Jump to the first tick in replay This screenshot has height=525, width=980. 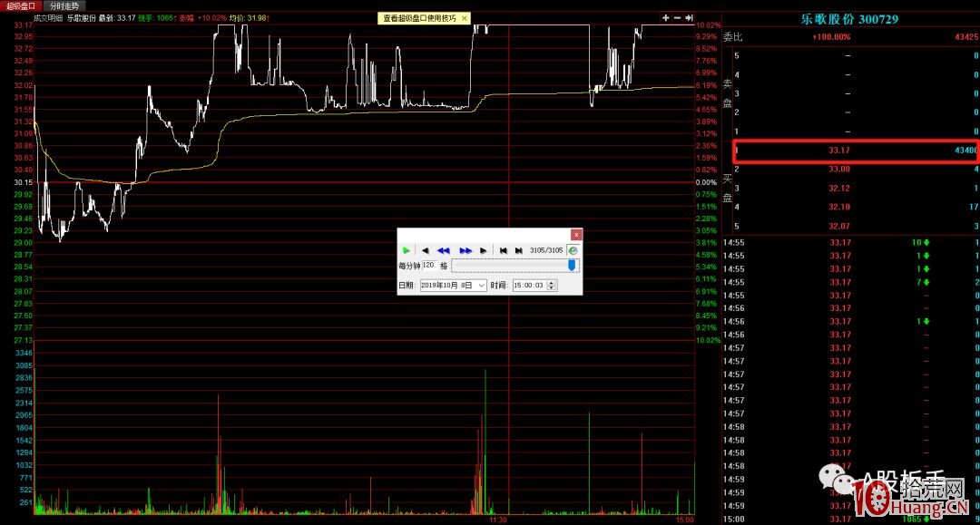[503, 250]
